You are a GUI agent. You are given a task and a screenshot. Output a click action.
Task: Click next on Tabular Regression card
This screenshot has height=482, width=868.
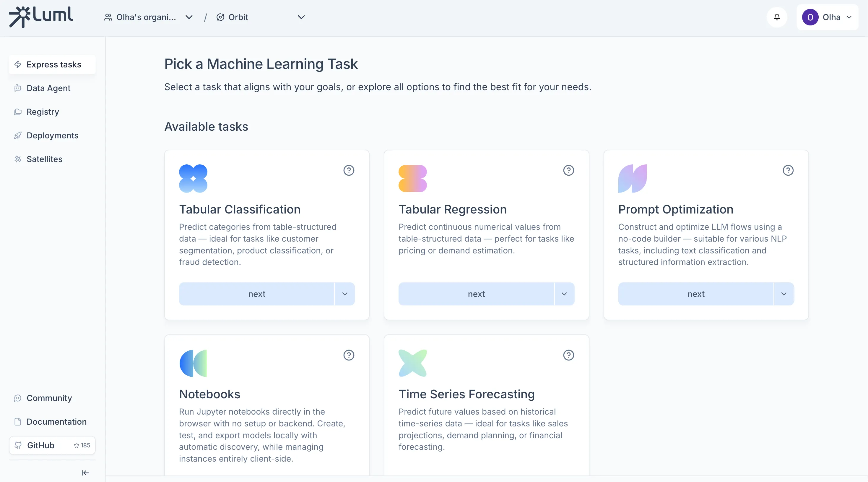pyautogui.click(x=476, y=294)
